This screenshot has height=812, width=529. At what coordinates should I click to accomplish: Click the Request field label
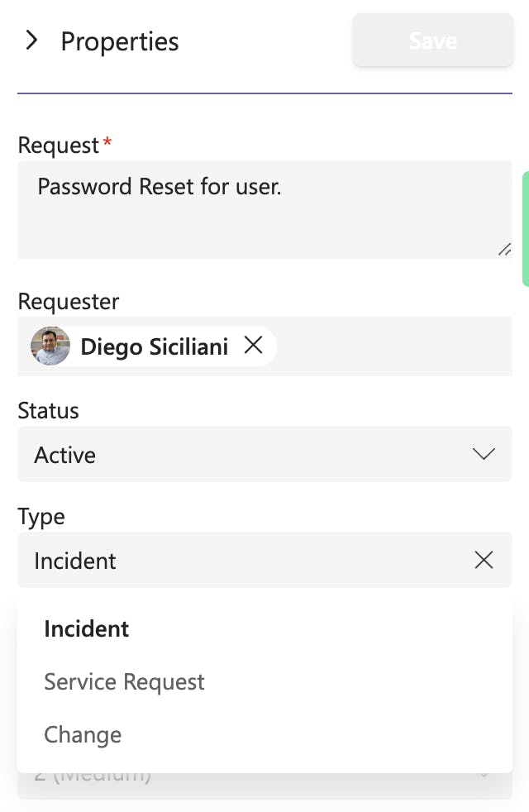click(59, 146)
